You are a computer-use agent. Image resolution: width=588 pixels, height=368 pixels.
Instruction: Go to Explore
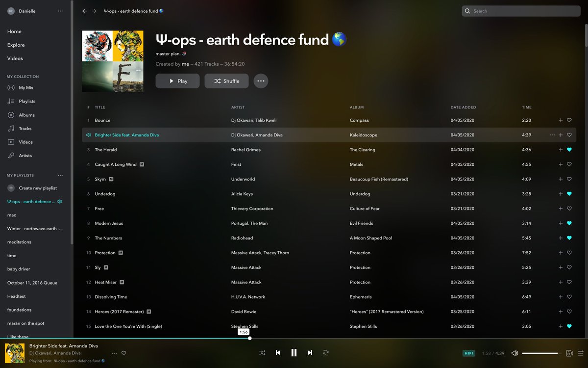pos(16,45)
